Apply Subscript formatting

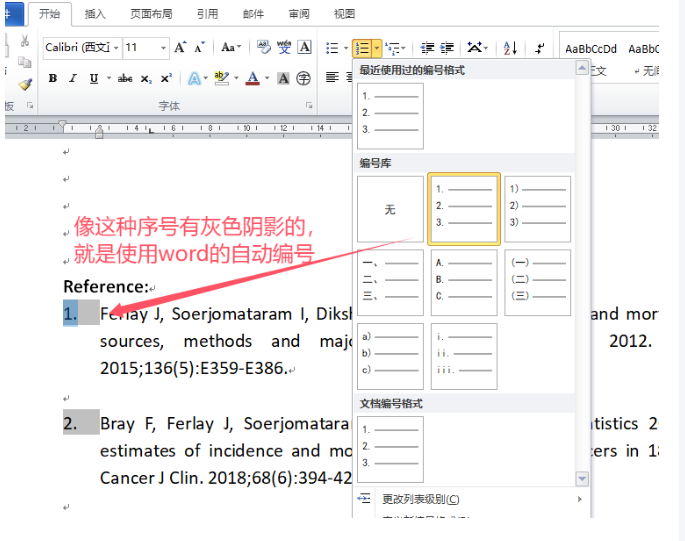[146, 79]
